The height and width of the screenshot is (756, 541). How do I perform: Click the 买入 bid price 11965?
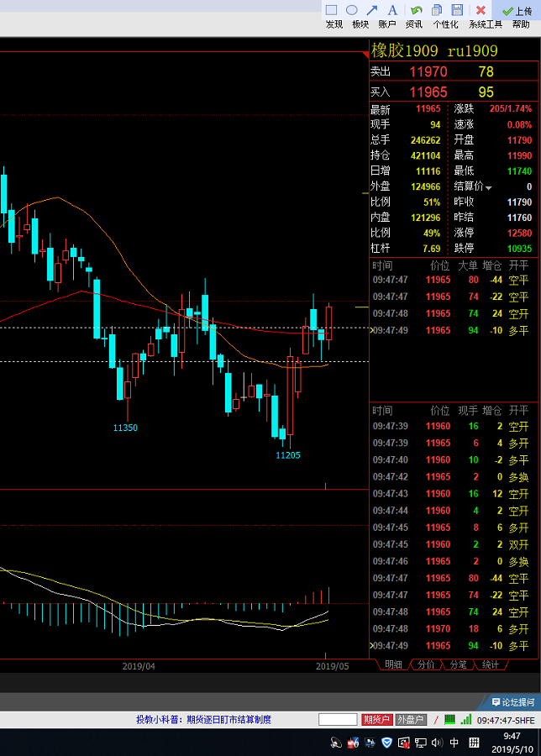click(x=428, y=92)
